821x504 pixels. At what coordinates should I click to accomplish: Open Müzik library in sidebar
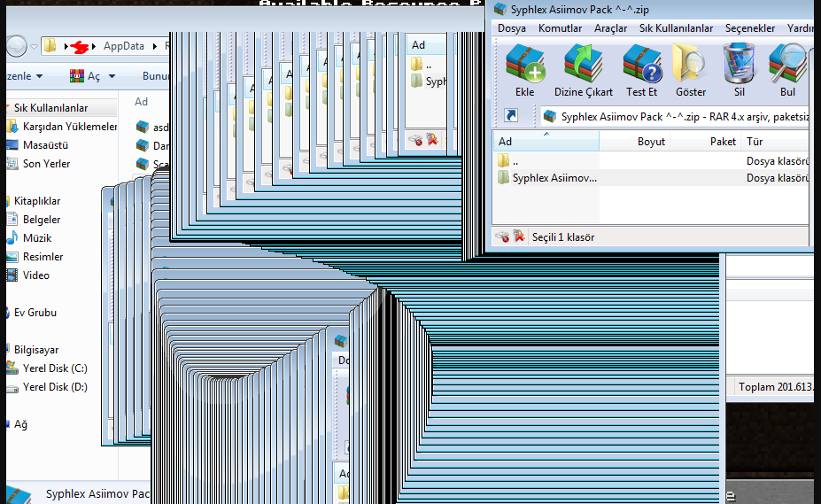37,238
